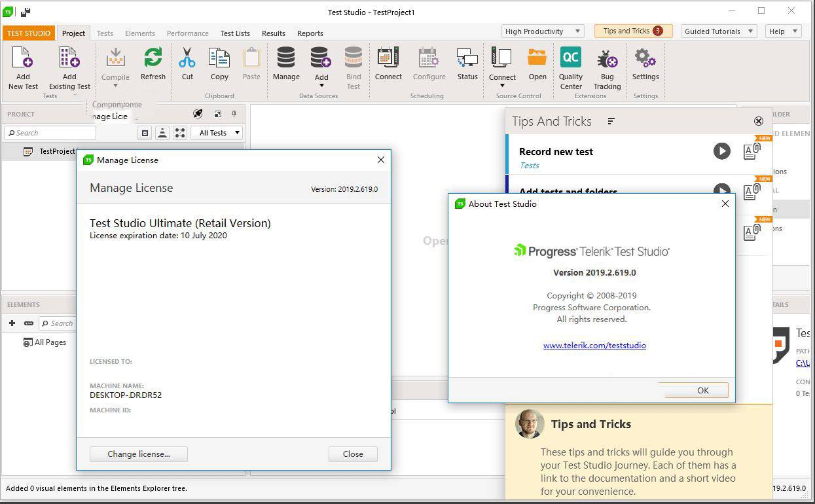The image size is (815, 504).
Task: Click Add New Test ribbon icon
Action: pyautogui.click(x=23, y=59)
